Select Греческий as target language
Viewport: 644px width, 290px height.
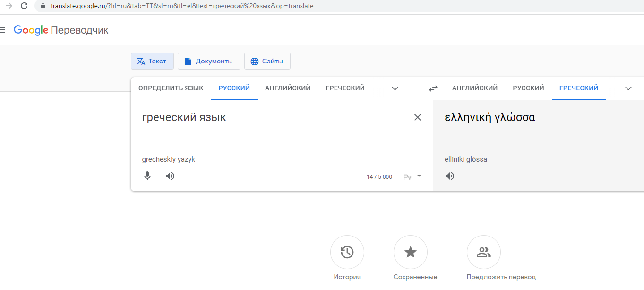tap(579, 88)
